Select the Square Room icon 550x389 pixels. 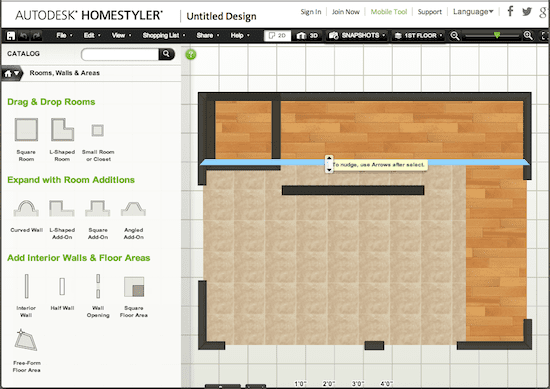click(x=26, y=129)
